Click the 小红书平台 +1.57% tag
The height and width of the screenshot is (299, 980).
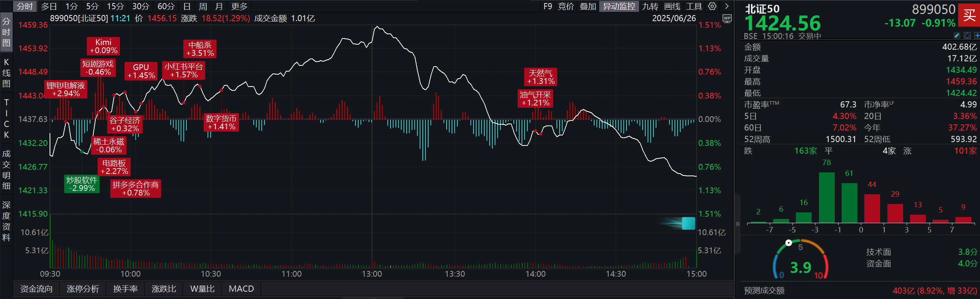point(184,70)
